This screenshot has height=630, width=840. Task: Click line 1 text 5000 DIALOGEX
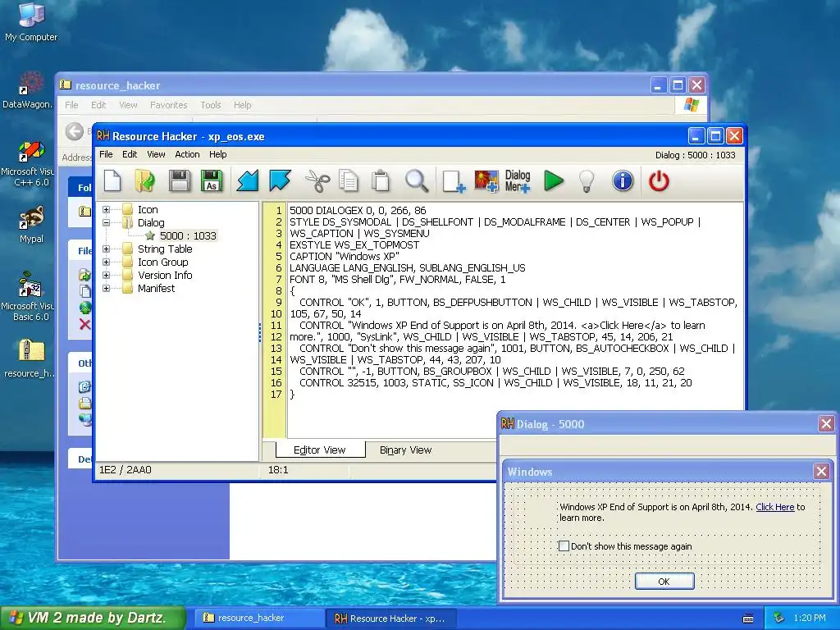tap(358, 210)
